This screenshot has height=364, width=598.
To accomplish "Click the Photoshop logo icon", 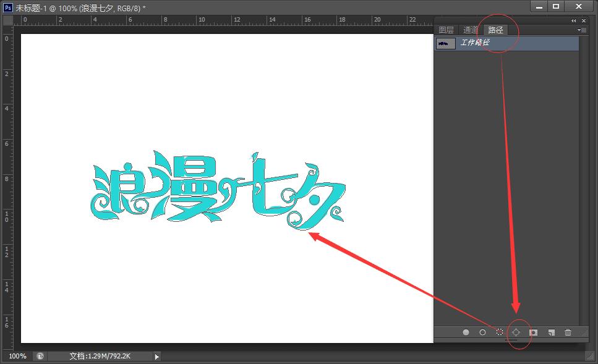I will tap(7, 7).
